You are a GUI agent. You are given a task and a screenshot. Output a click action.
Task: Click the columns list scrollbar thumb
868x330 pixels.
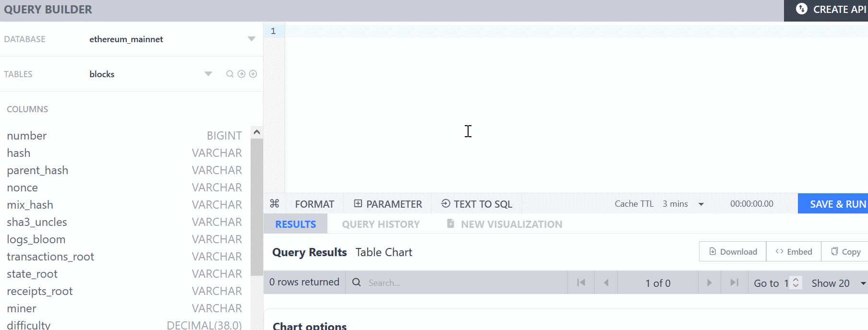click(257, 207)
